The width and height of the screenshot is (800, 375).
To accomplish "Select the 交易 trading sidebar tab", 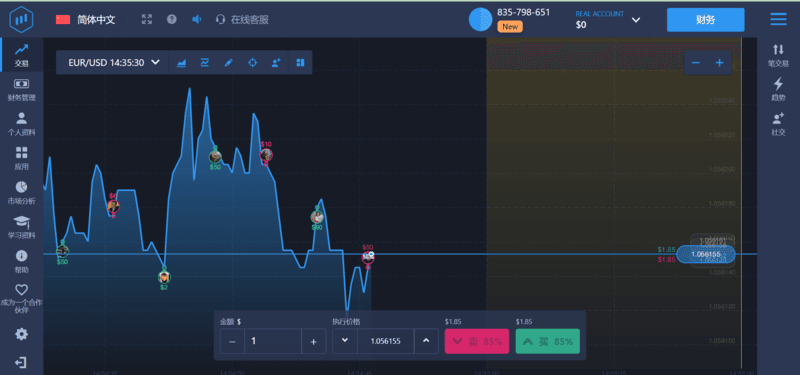I will pyautogui.click(x=21, y=55).
